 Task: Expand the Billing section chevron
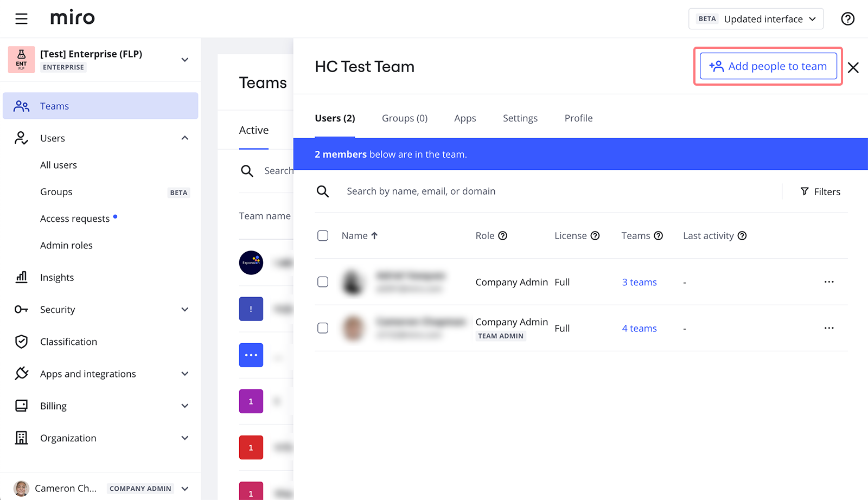click(184, 406)
